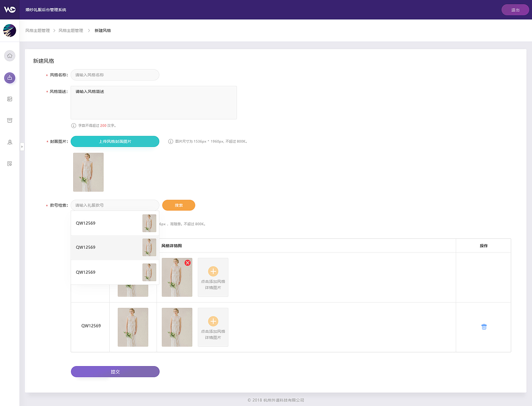Delete row QW12569 with trash icon
This screenshot has height=406, width=532.
[x=484, y=327]
